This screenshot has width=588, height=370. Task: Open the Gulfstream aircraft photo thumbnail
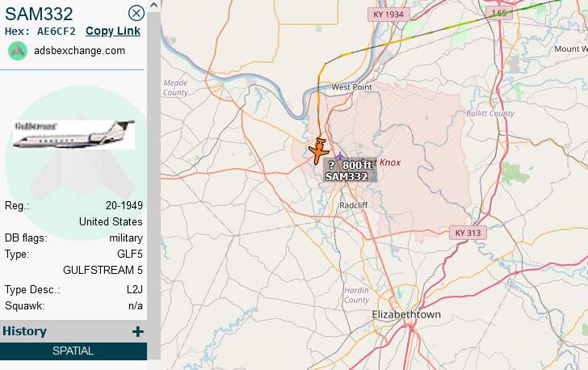point(73,135)
